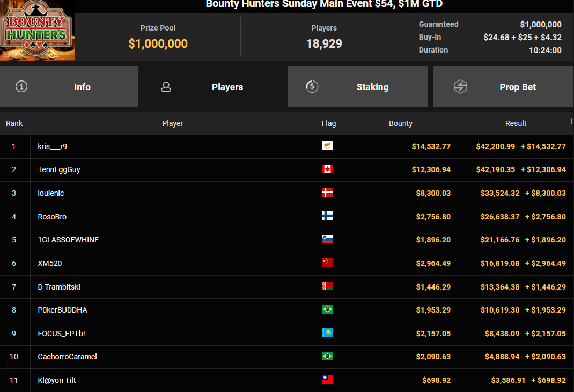The width and height of the screenshot is (574, 392).
Task: Click the Staking dollar coin icon
Action: click(312, 86)
